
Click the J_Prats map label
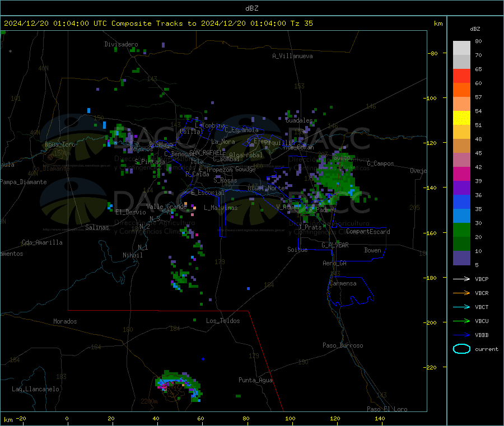[x=310, y=227]
